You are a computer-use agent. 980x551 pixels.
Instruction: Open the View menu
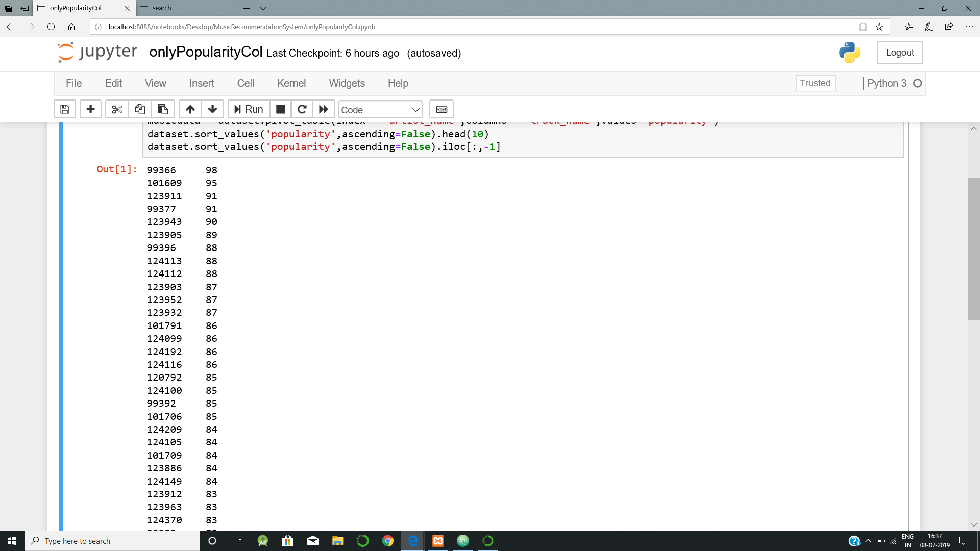tap(156, 83)
